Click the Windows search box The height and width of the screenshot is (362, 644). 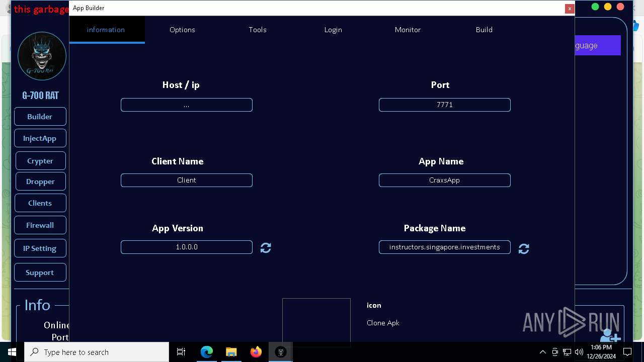coord(97,352)
